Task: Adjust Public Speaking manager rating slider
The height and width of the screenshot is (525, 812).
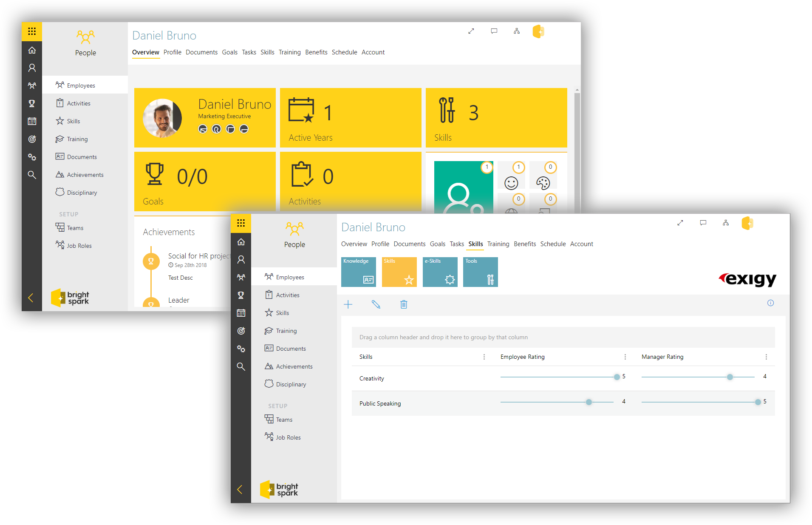Action: tap(758, 402)
